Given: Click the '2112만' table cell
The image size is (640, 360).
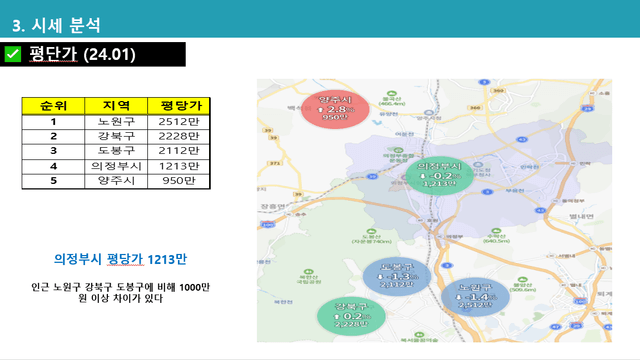Looking at the screenshot, I should [x=179, y=151].
